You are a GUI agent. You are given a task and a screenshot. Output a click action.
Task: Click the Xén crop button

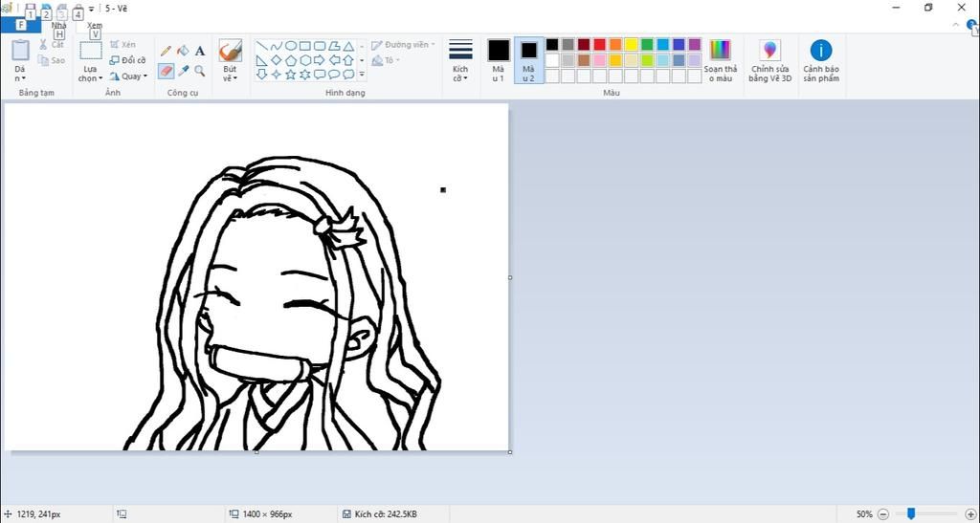pos(122,45)
